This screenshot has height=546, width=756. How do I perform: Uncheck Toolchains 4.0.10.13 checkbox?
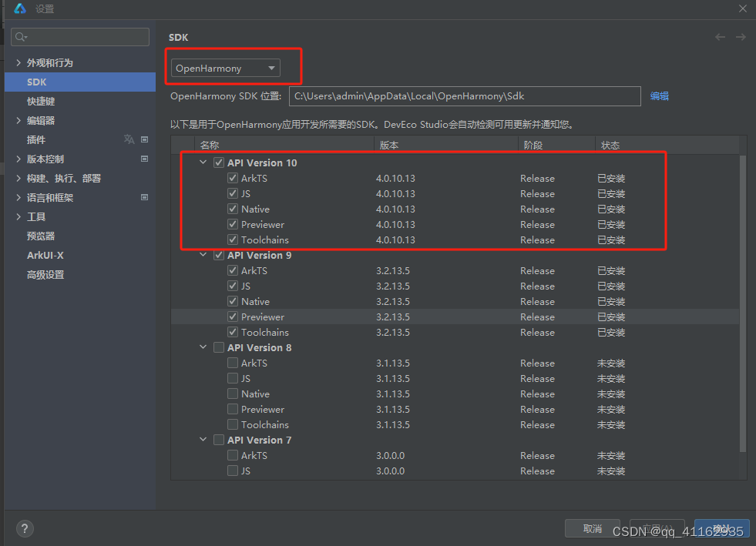233,240
